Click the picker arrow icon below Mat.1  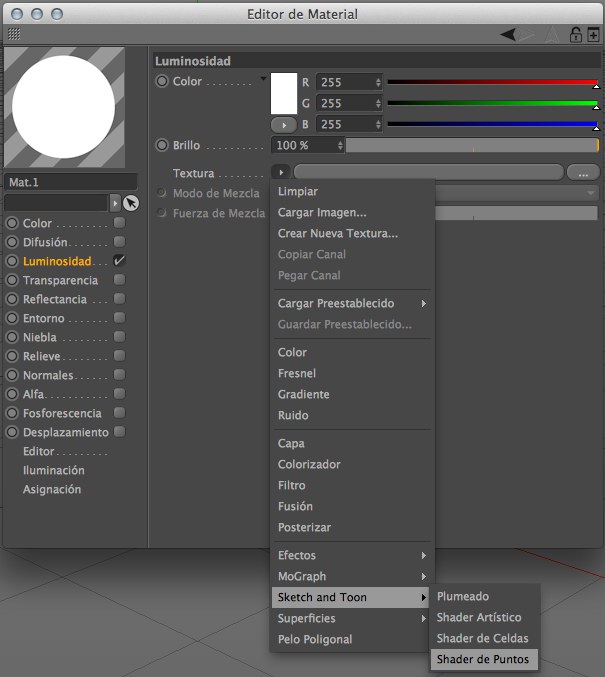coord(131,203)
